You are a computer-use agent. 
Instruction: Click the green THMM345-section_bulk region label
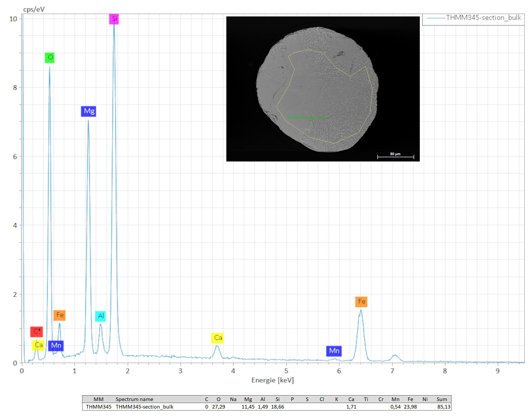pyautogui.click(x=306, y=117)
